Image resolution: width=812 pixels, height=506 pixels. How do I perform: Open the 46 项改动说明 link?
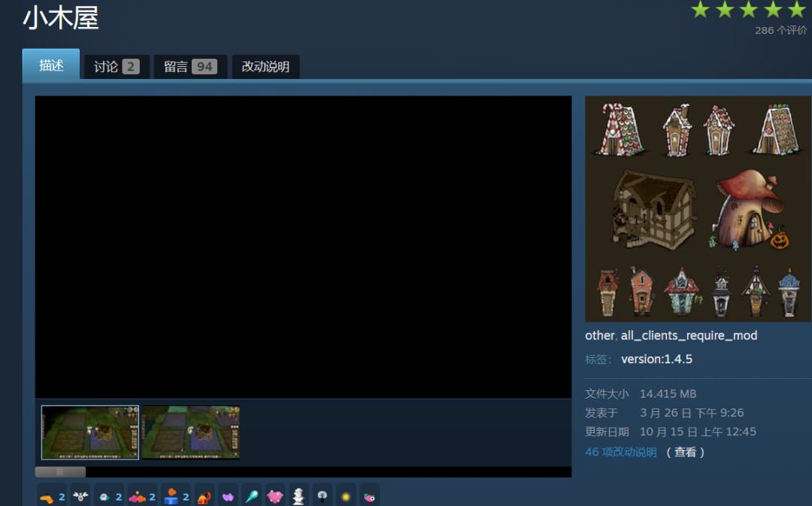click(621, 452)
